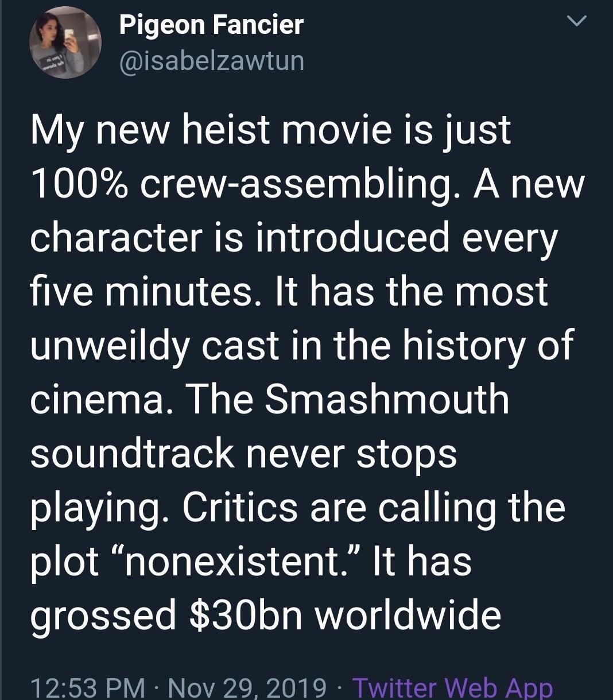Image resolution: width=613 pixels, height=700 pixels.
Task: Open the Pigeon Fancier display name
Action: click(x=211, y=25)
